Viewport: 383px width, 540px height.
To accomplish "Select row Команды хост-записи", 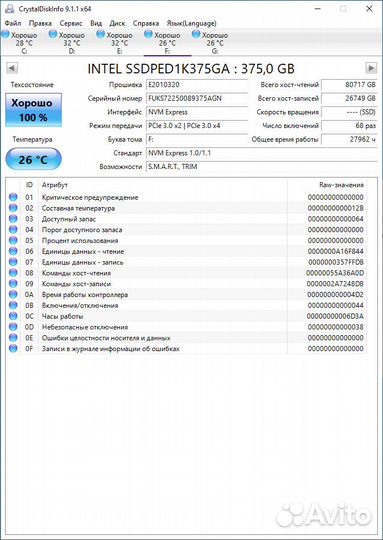I will 187,284.
